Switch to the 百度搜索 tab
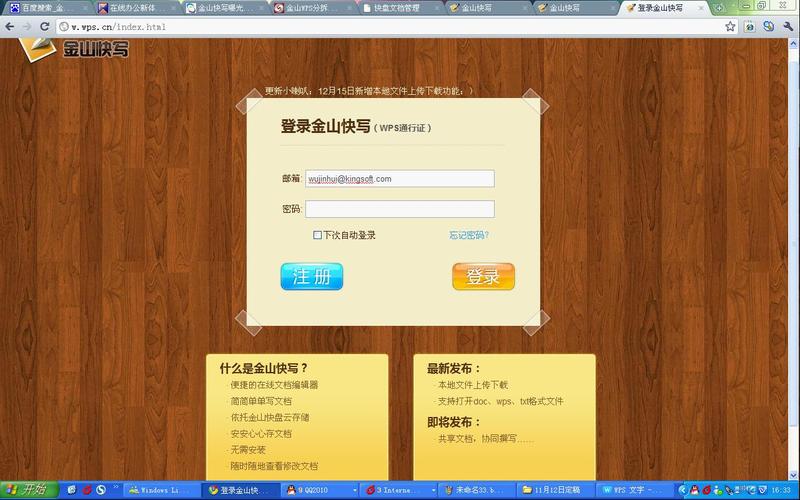 click(47, 8)
